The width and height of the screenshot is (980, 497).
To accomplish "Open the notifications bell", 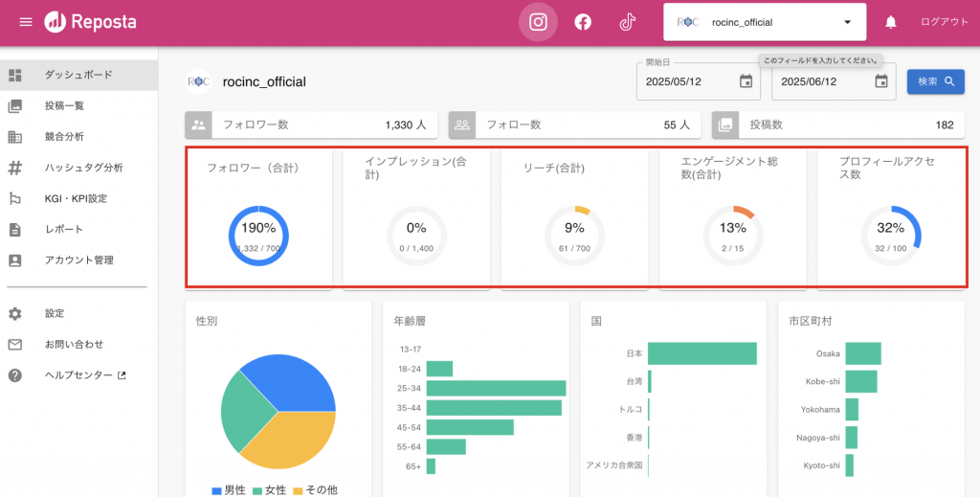I will [x=891, y=23].
